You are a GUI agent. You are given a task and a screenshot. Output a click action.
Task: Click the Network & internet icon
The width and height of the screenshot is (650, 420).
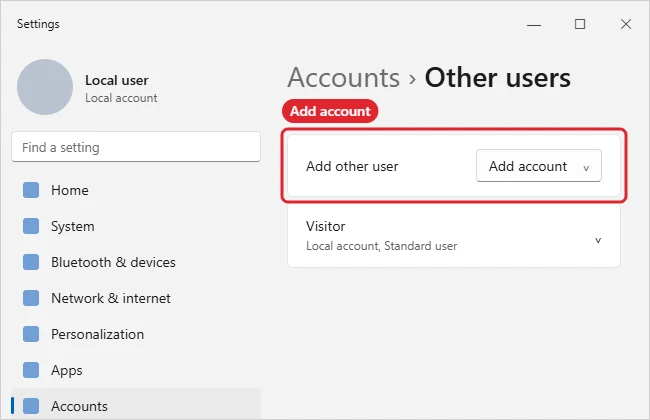pos(31,298)
